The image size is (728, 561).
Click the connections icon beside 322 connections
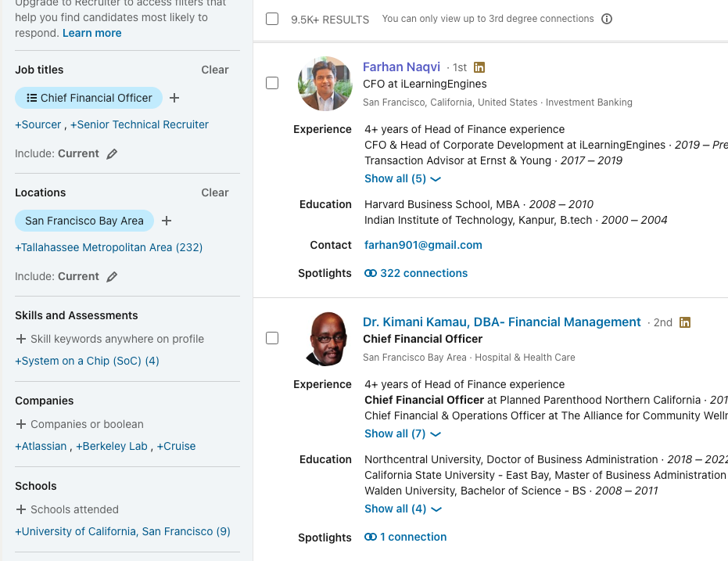[x=371, y=273]
